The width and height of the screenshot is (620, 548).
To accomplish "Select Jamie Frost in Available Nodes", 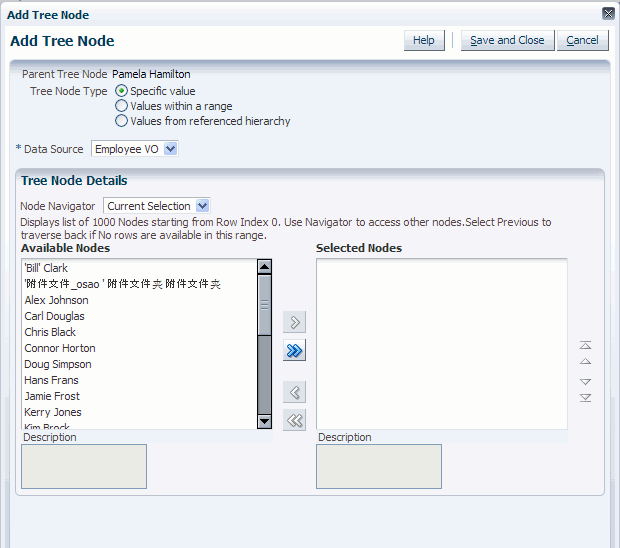I will point(139,396).
